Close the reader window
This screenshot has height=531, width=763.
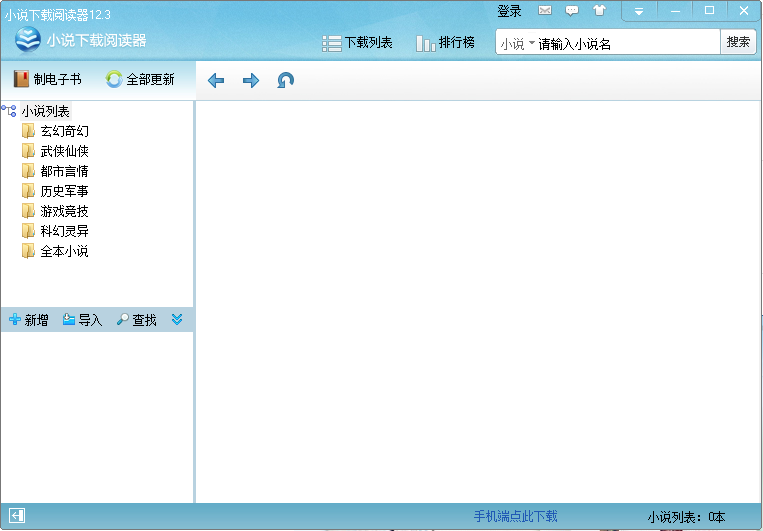744,11
